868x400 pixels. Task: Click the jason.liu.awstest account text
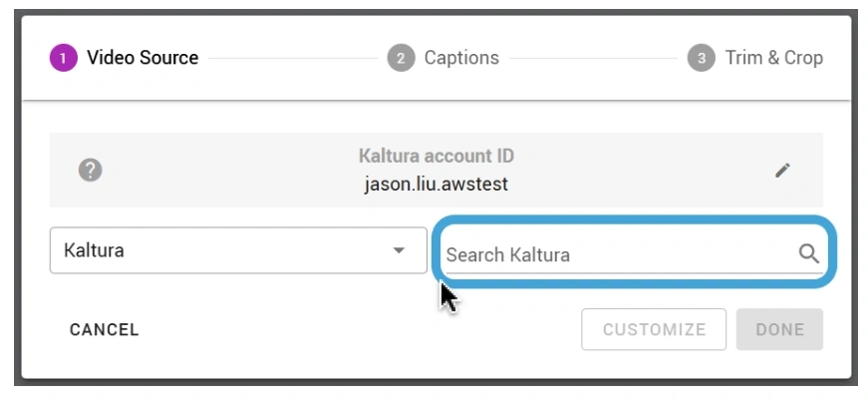point(436,184)
